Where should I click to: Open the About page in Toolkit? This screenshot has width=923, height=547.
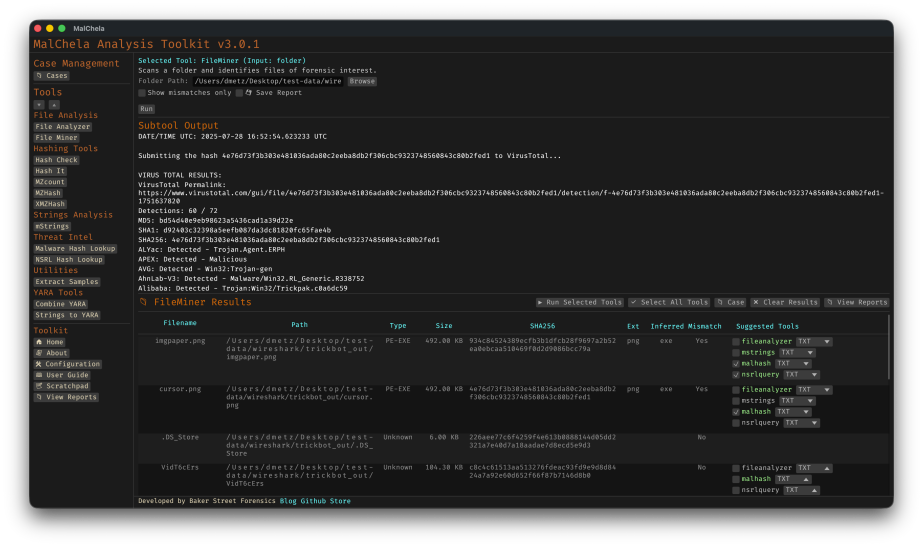pos(52,353)
